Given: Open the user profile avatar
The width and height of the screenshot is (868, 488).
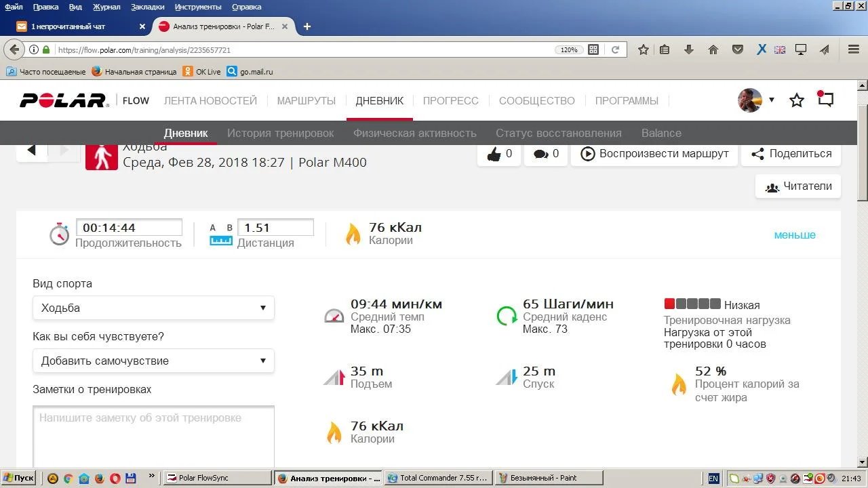Looking at the screenshot, I should pos(750,100).
